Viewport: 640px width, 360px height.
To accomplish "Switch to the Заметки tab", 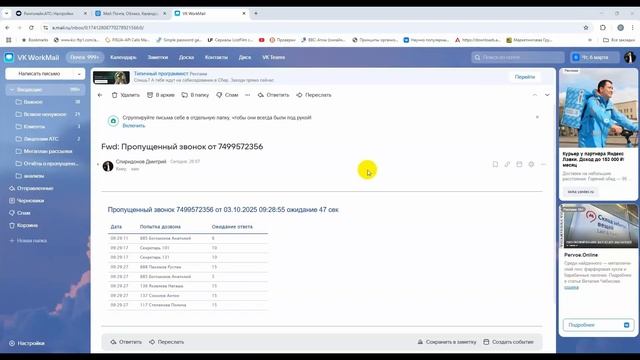I will (x=158, y=58).
